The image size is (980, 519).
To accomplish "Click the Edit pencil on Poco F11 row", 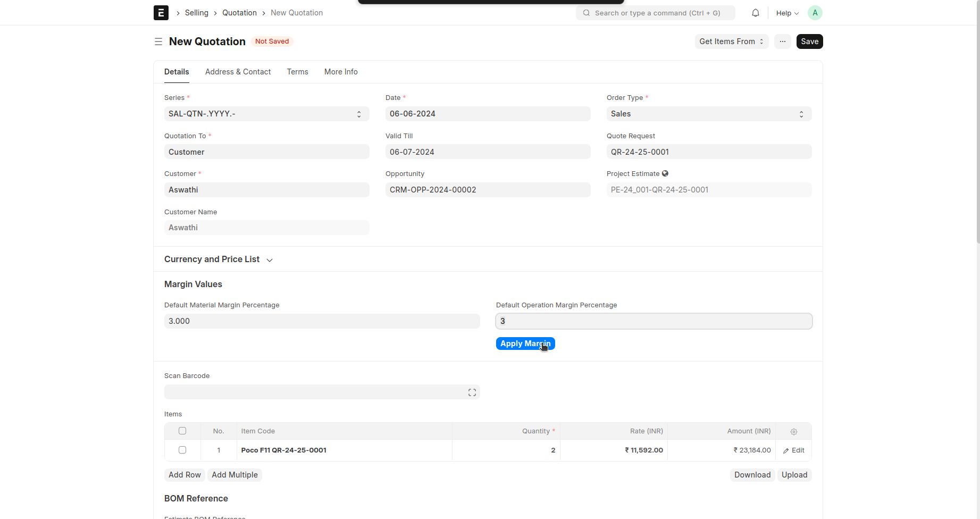I will click(793, 450).
